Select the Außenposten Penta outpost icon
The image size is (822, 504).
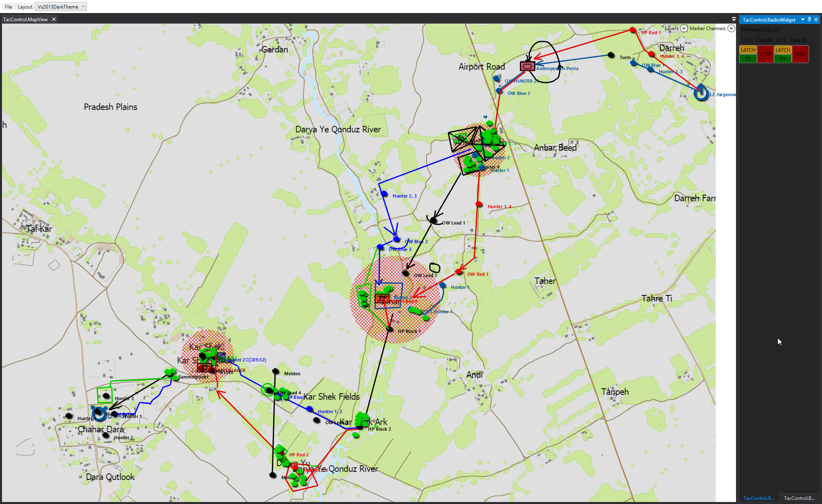tap(527, 66)
